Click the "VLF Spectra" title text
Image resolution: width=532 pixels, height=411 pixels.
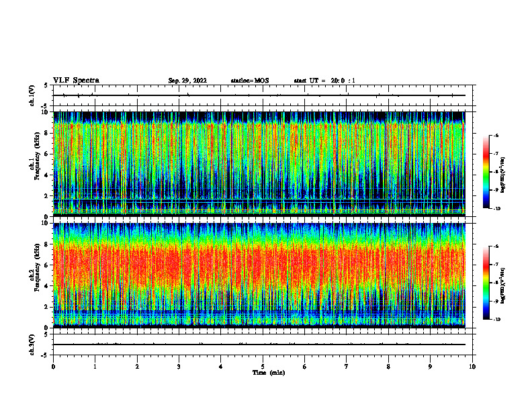76,81
